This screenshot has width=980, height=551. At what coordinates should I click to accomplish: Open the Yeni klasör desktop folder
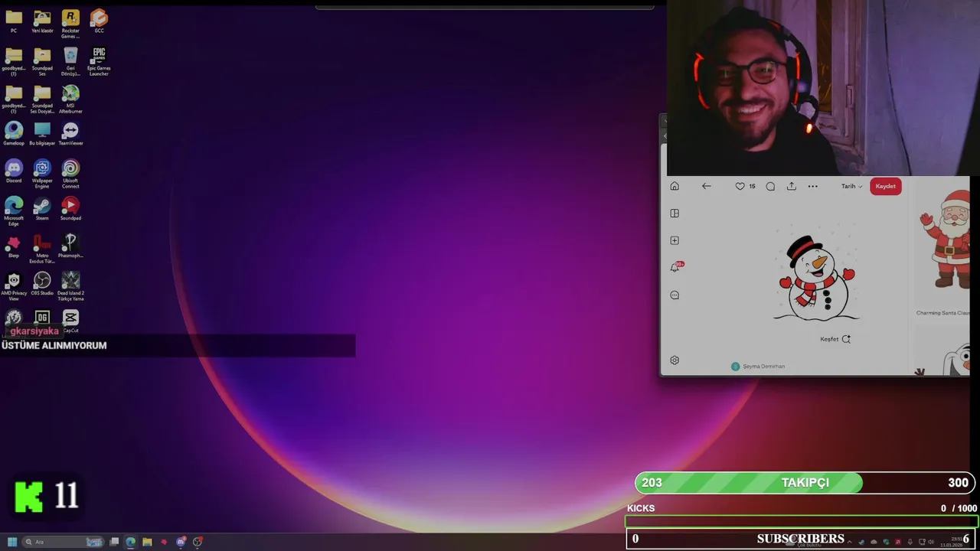pyautogui.click(x=42, y=21)
